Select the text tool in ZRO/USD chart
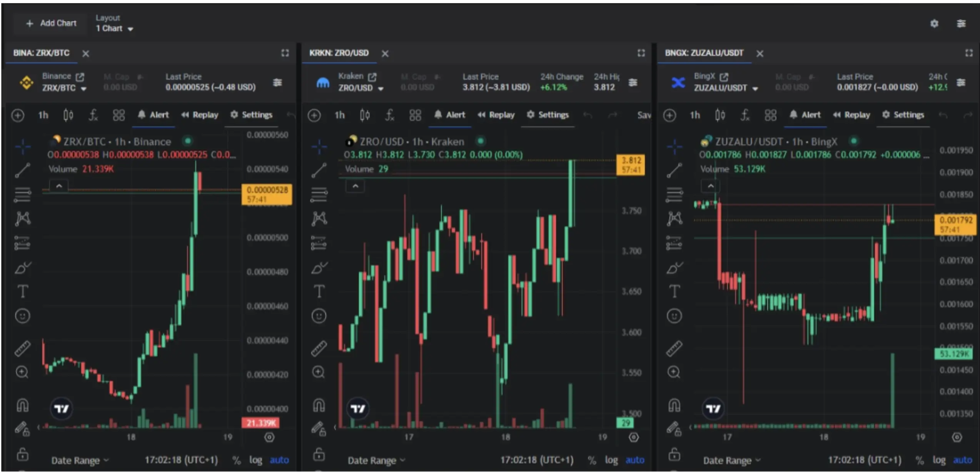Screen dimensions: 980x472 point(319,291)
